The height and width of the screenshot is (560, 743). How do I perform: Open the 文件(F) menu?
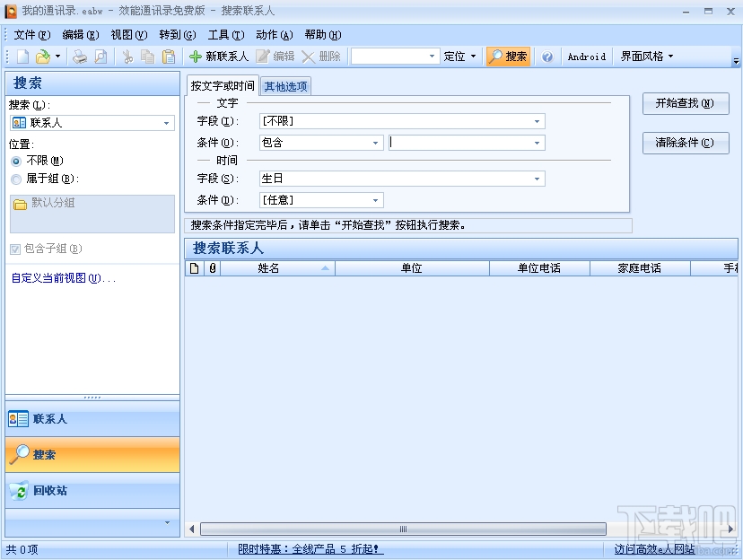point(32,35)
